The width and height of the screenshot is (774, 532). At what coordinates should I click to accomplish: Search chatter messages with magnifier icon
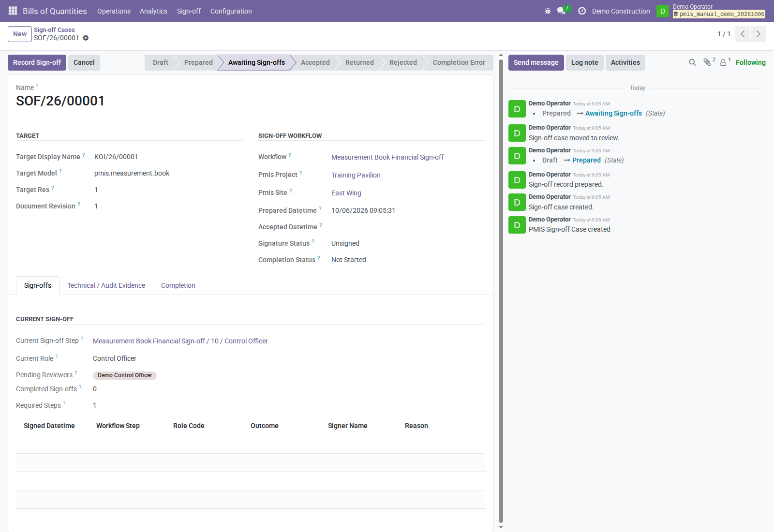[692, 62]
